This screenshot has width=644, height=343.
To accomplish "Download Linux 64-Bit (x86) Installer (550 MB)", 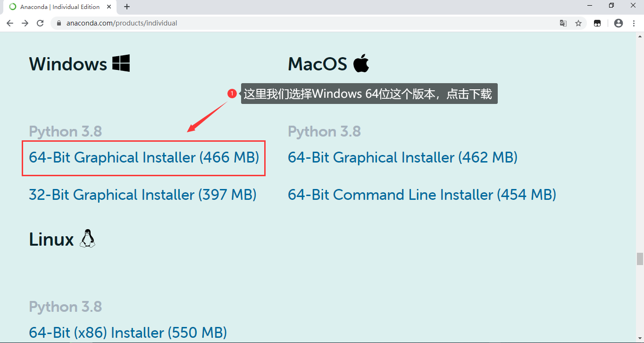I will point(128,333).
